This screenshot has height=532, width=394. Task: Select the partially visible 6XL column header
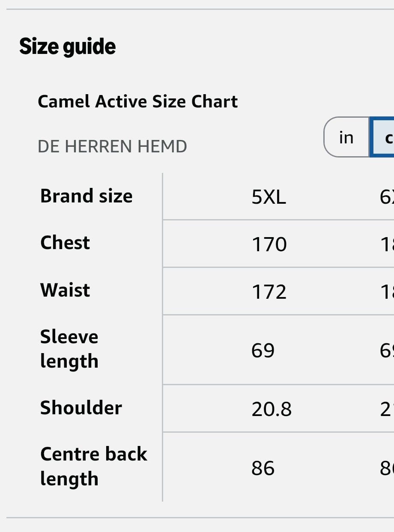coord(387,197)
